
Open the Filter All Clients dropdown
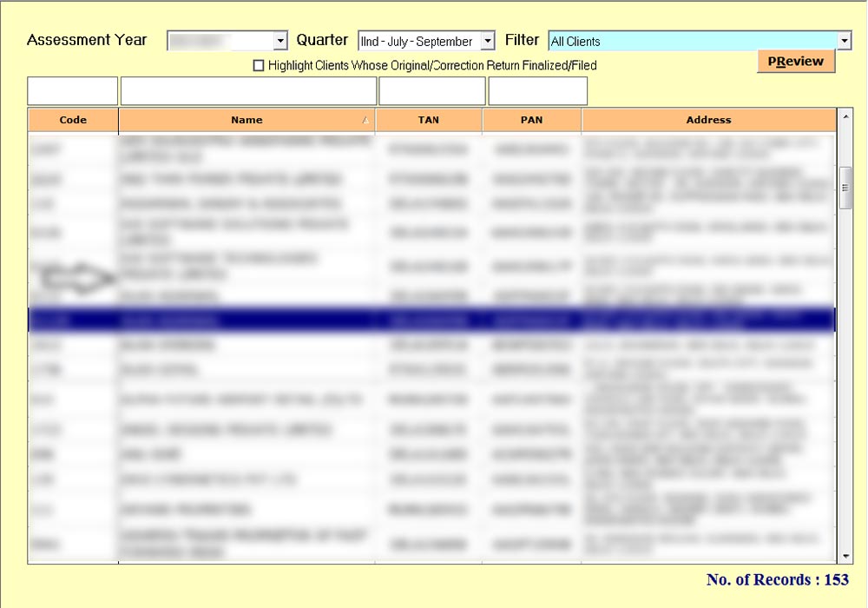(845, 41)
